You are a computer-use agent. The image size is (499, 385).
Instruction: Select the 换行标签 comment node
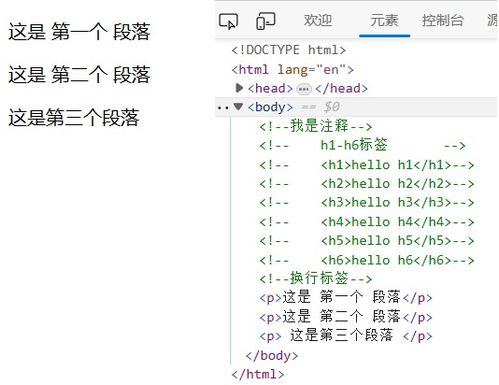(x=315, y=278)
